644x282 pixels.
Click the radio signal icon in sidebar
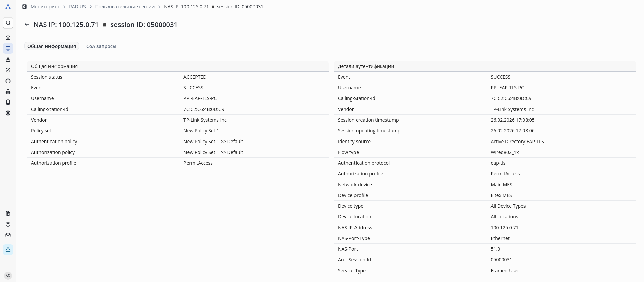[8, 81]
